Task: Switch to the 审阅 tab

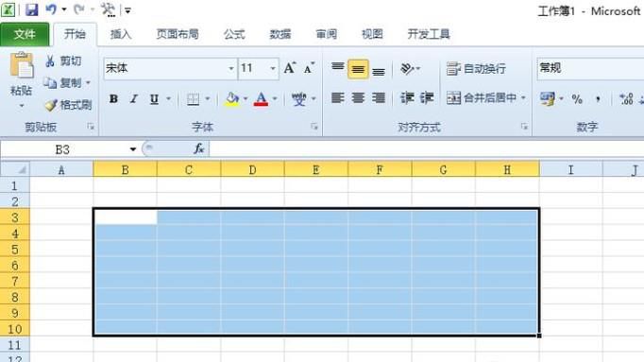Action: click(326, 34)
